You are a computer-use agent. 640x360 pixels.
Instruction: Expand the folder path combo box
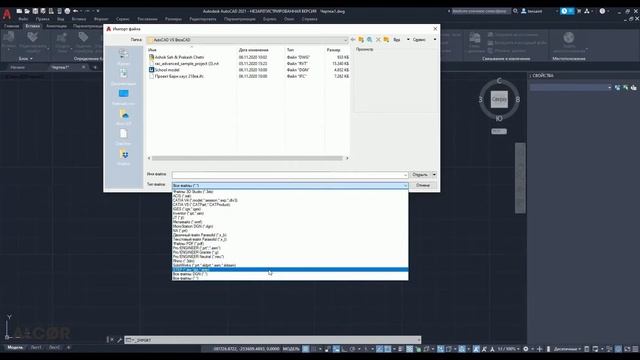(346, 40)
